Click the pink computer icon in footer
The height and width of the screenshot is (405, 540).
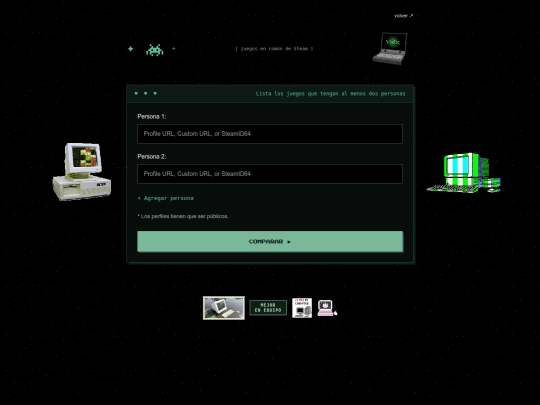point(327,308)
